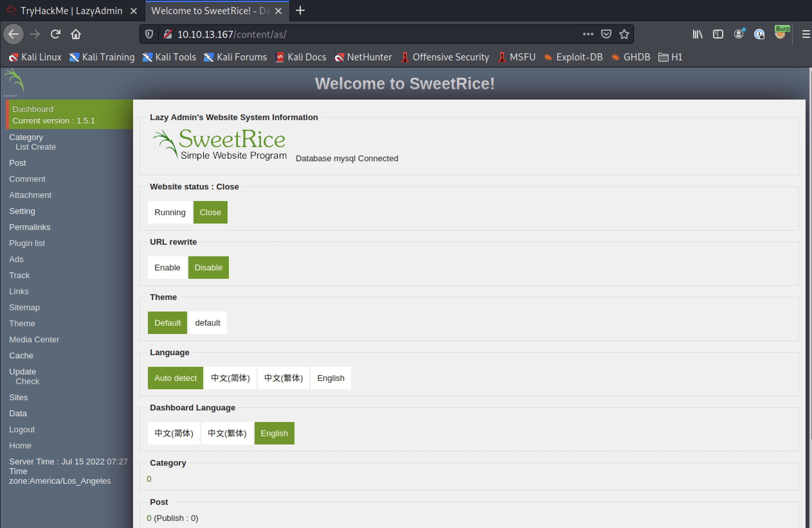Open Setting in the sidebar

22,211
